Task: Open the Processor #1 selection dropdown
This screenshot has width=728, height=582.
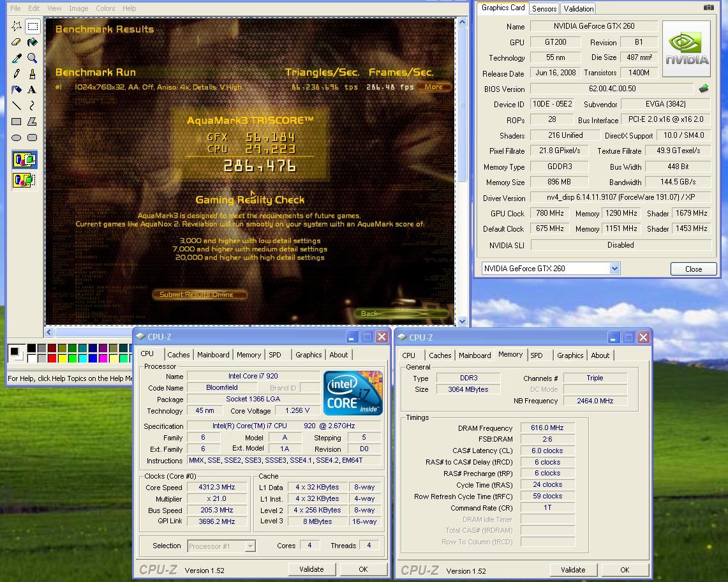Action: [250, 546]
